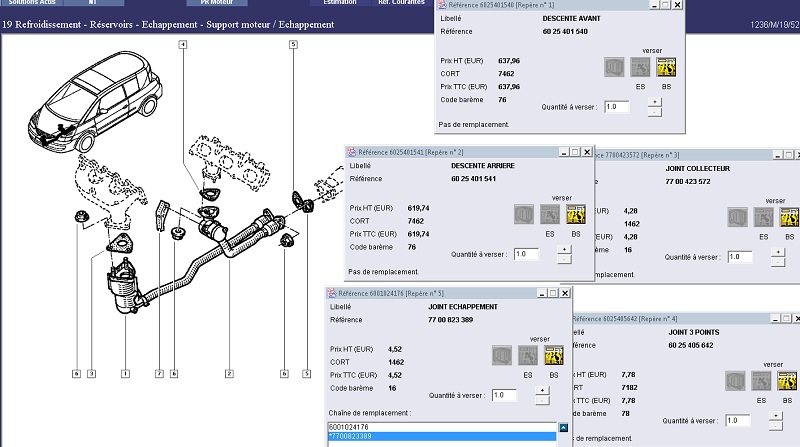800x447 pixels.
Task: Select reference 6001024176 in replacement chain list
Action: [440, 427]
